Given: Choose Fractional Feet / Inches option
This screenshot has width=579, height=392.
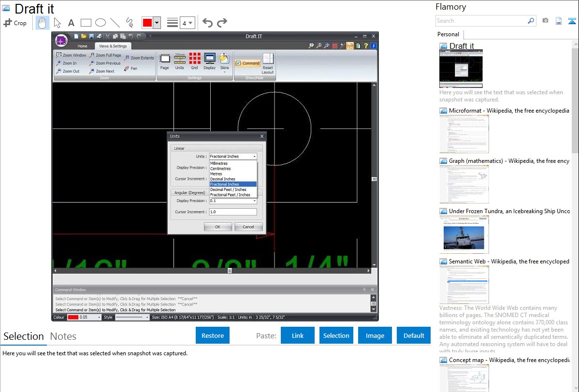Looking at the screenshot, I should click(232, 195).
